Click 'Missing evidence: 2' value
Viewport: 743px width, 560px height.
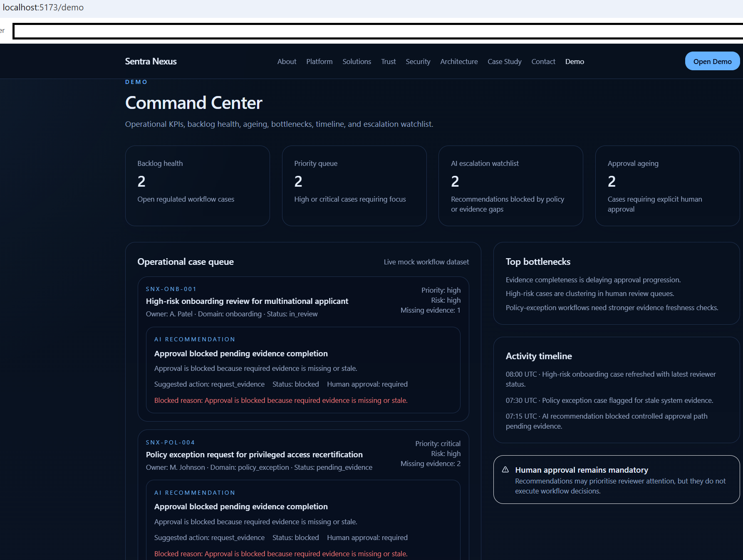[x=431, y=464]
